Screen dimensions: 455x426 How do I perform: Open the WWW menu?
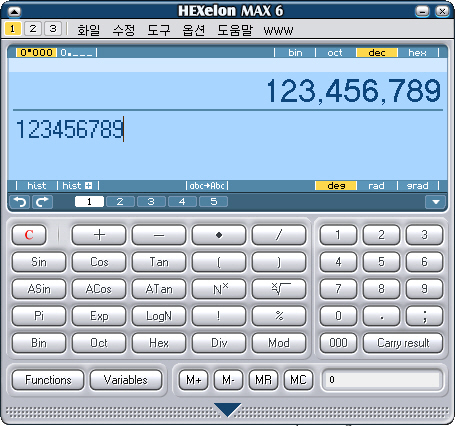[x=278, y=31]
